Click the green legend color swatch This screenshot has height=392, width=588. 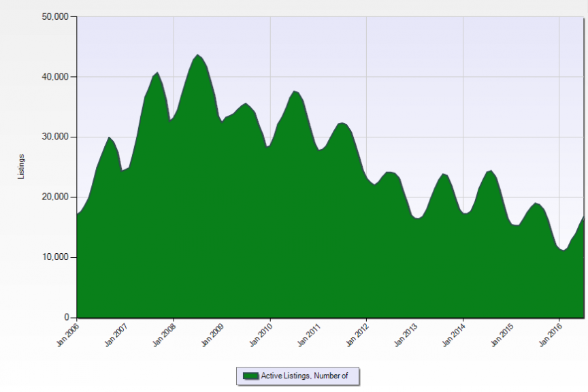pyautogui.click(x=250, y=376)
